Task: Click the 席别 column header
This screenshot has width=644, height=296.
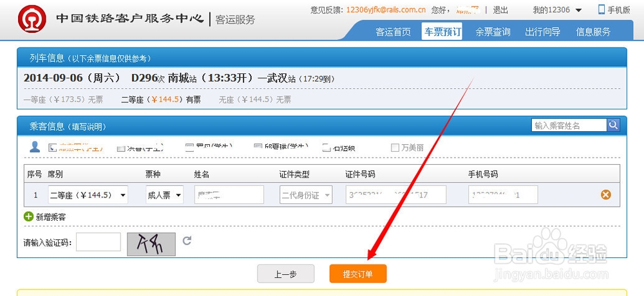Action: (55, 174)
